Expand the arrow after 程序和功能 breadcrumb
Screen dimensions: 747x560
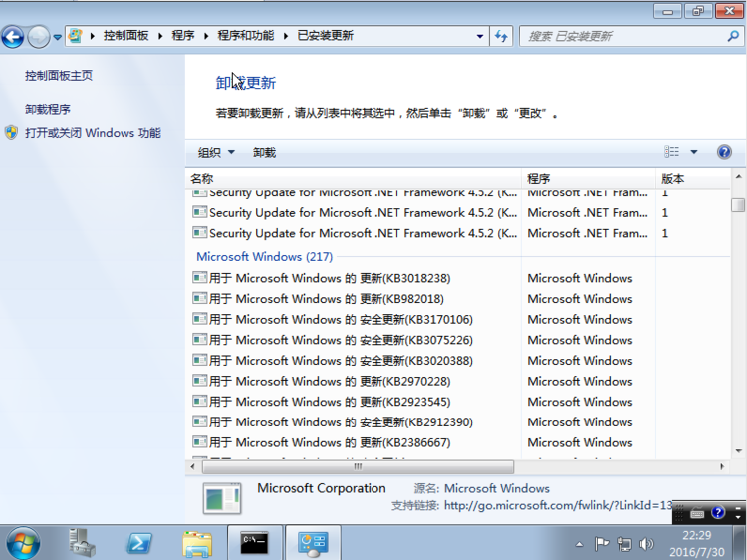(x=286, y=36)
